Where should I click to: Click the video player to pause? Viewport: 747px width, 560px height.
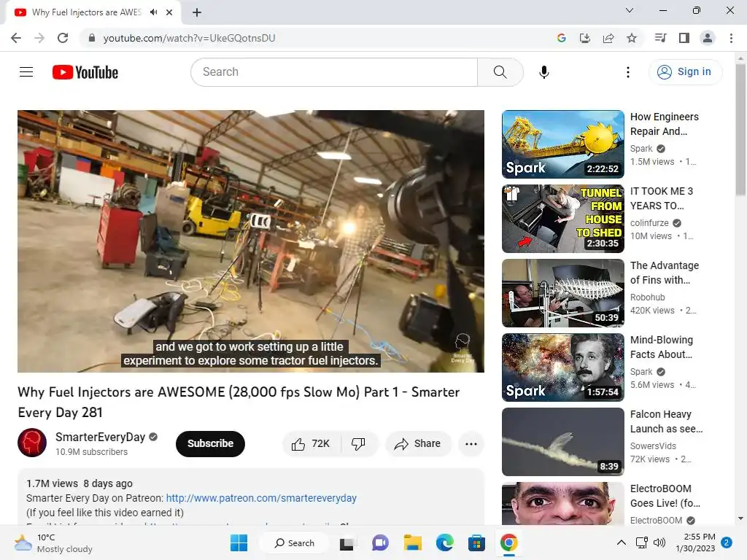click(x=251, y=241)
